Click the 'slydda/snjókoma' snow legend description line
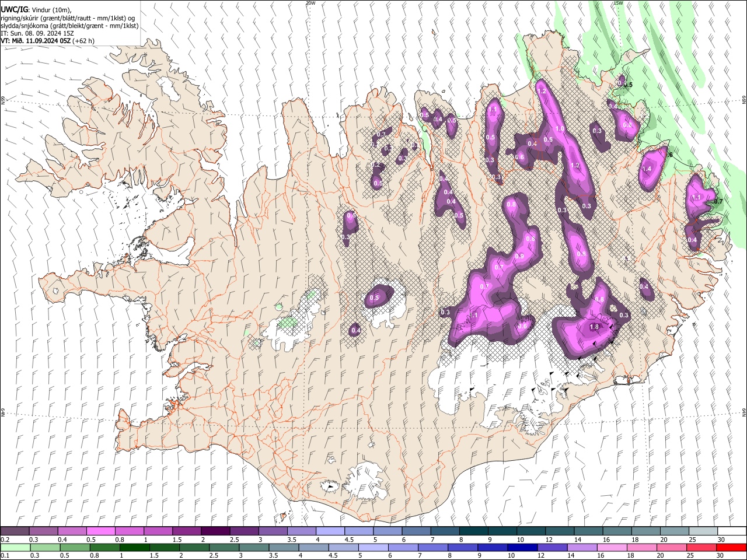Image resolution: width=747 pixels, height=560 pixels. pos(69,26)
